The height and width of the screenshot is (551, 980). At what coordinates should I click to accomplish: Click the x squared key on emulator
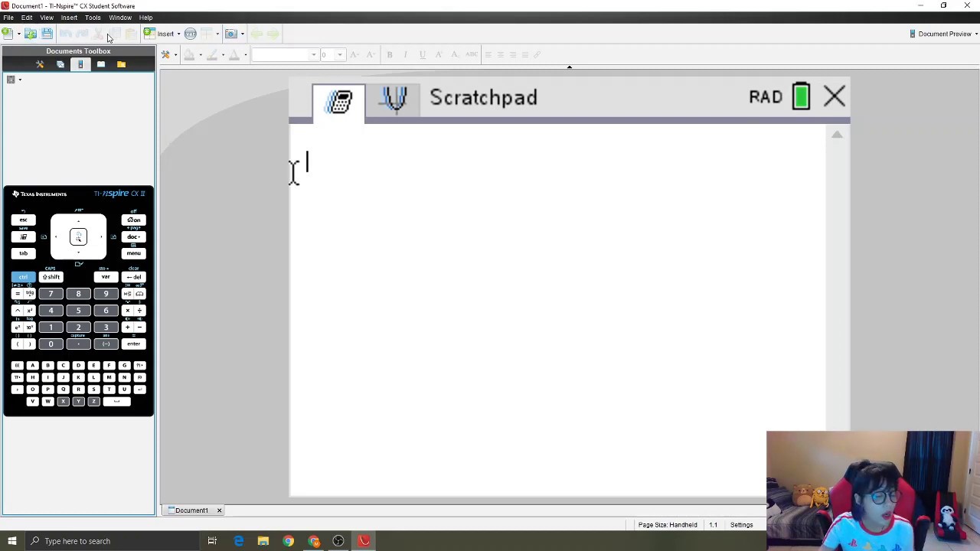tap(29, 311)
